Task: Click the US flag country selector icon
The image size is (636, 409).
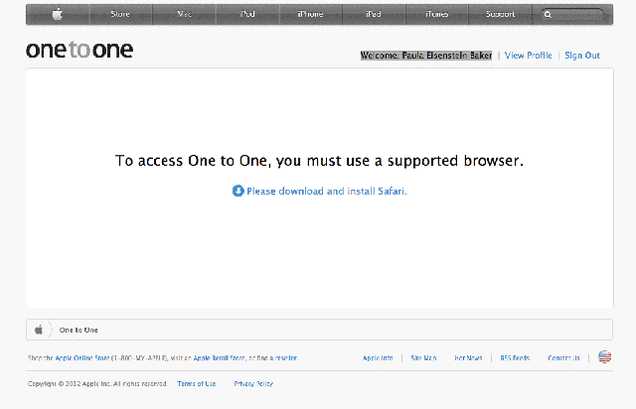Action: point(604,357)
